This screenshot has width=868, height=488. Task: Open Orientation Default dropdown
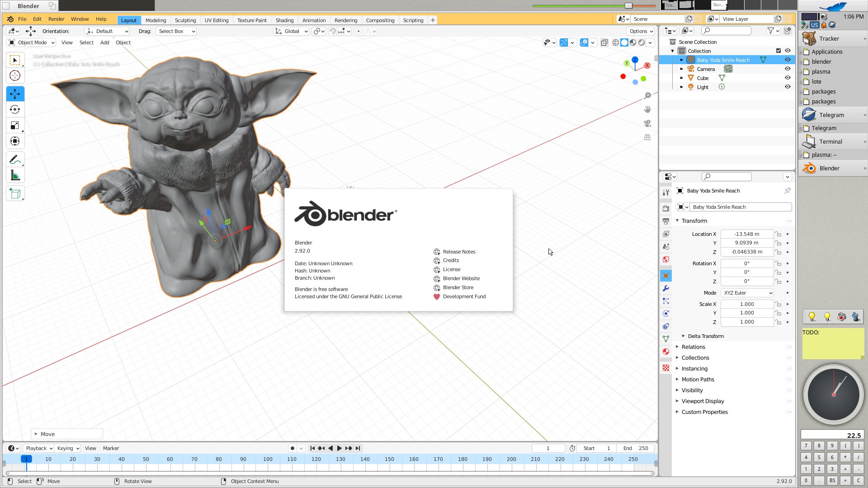coord(107,31)
